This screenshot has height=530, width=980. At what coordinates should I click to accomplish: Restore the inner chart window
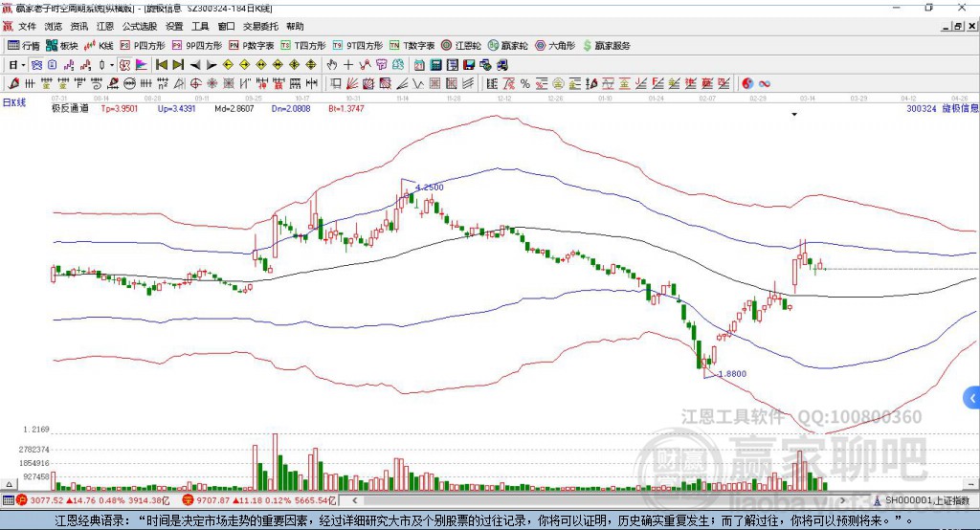(958, 26)
